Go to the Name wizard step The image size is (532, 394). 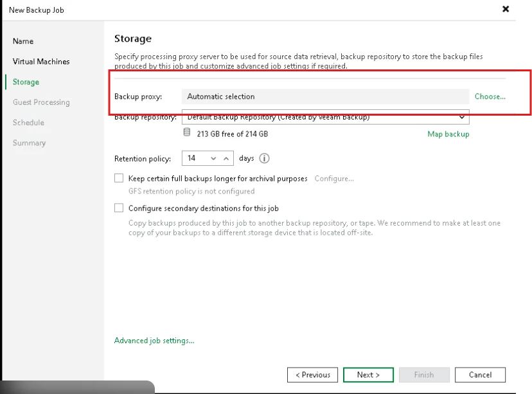(x=23, y=41)
